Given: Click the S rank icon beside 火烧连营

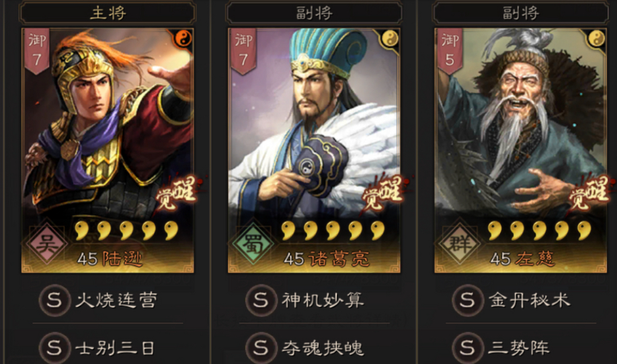Looking at the screenshot, I should [54, 301].
